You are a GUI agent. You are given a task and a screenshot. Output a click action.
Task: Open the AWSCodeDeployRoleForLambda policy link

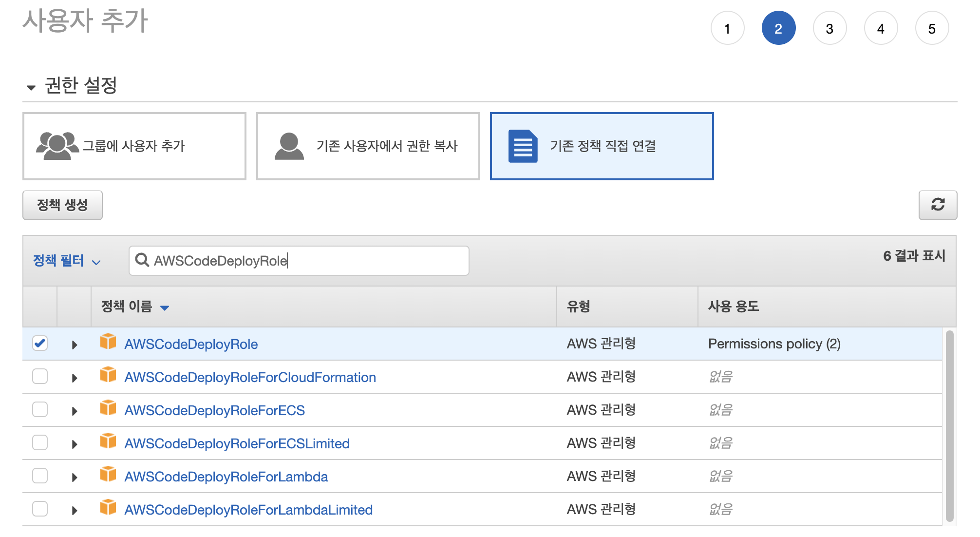point(226,477)
